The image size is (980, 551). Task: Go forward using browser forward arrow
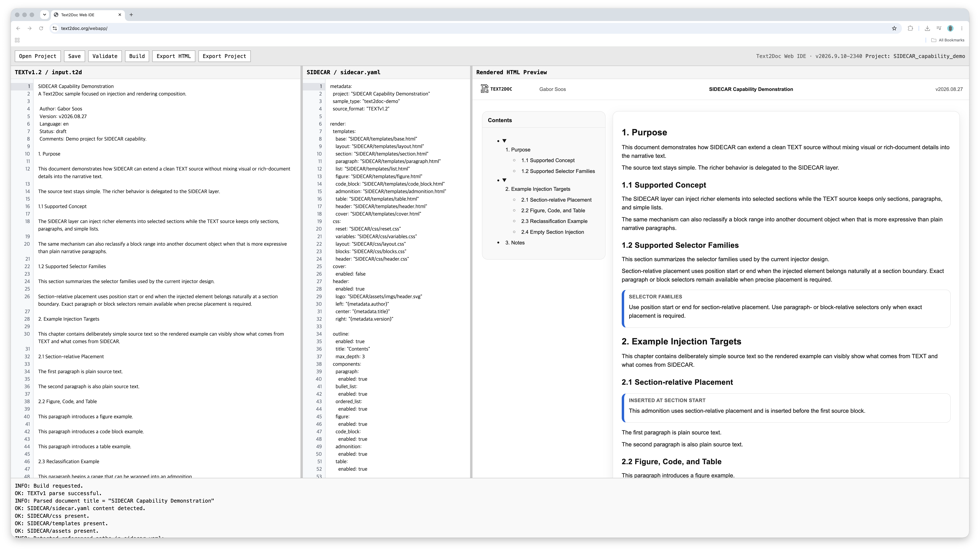[29, 28]
